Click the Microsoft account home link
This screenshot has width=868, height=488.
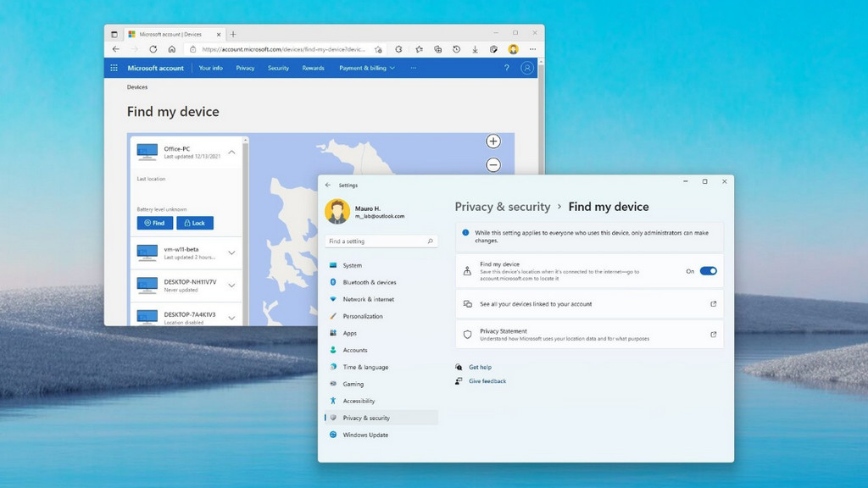pyautogui.click(x=156, y=68)
